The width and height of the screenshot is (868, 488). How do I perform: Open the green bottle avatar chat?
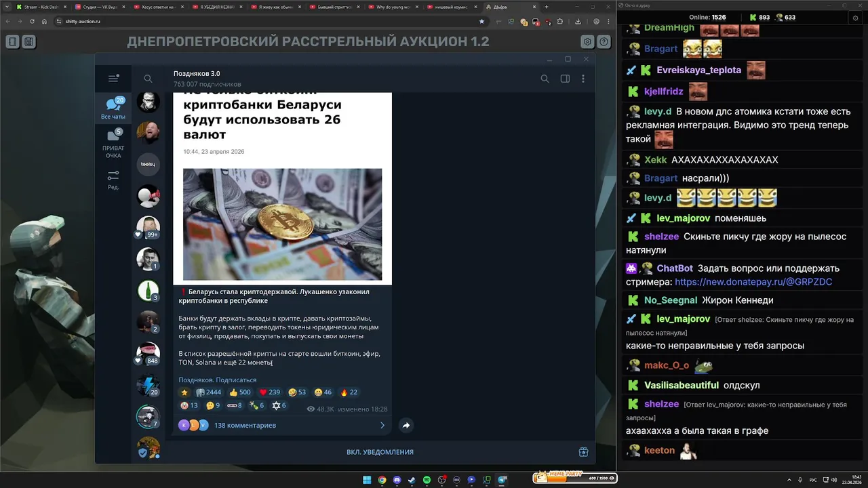(148, 290)
